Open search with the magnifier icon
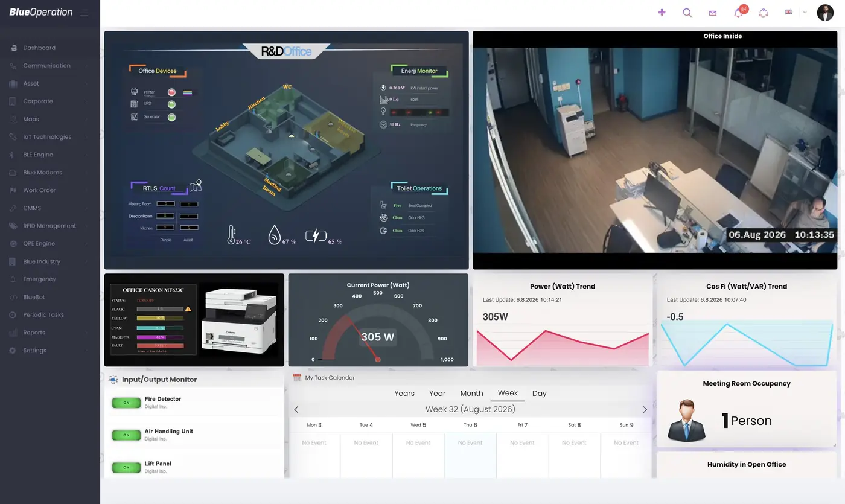The width and height of the screenshot is (845, 504). coord(687,13)
